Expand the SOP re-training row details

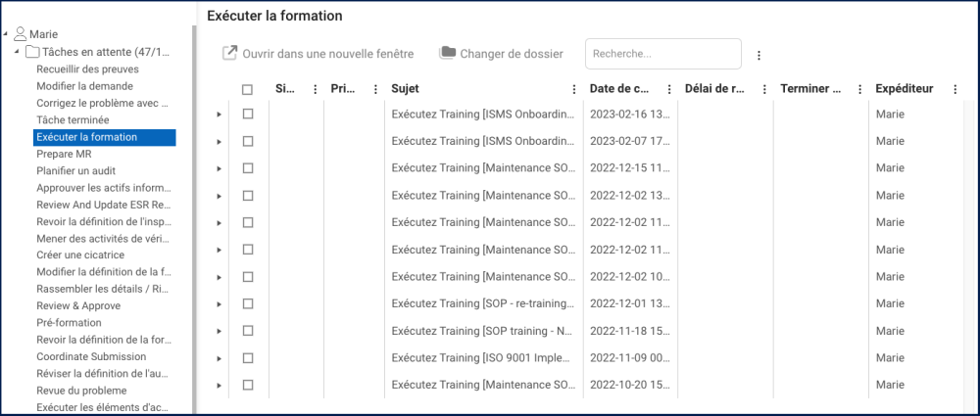pyautogui.click(x=219, y=304)
